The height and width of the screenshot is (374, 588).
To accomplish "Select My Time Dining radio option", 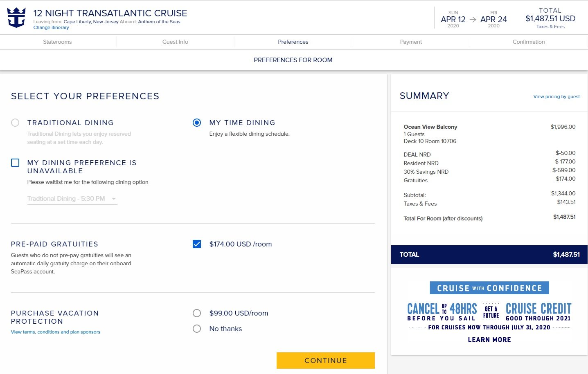I will (197, 123).
